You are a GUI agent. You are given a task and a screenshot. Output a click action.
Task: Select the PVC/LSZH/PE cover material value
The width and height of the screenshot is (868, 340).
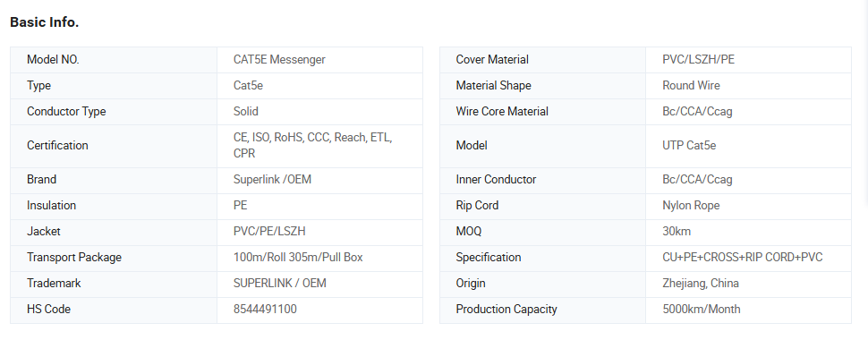tap(698, 60)
